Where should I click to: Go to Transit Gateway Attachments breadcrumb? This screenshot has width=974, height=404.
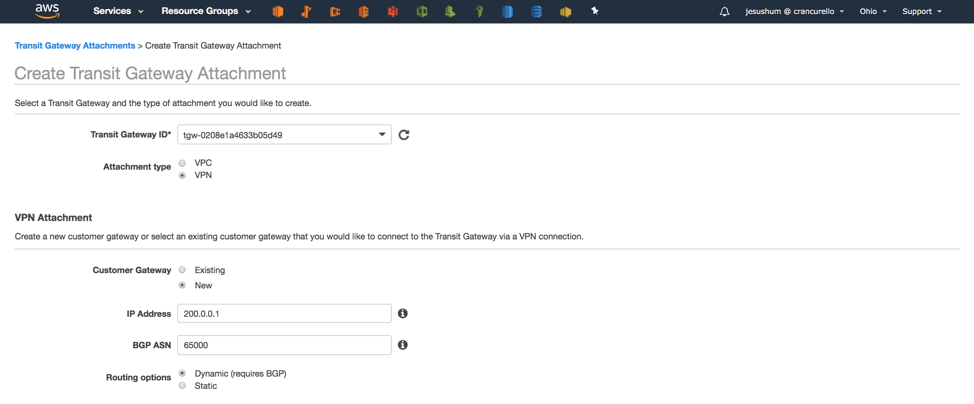pyautogui.click(x=75, y=46)
